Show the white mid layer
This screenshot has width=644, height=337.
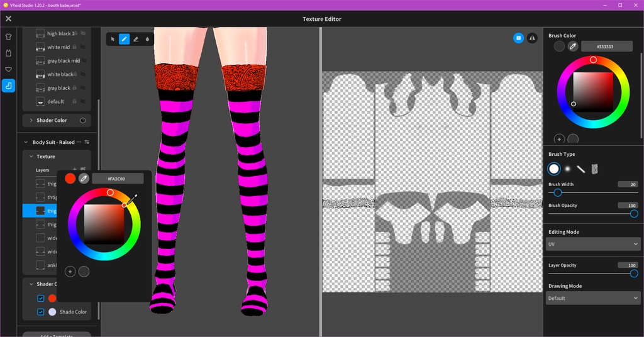(83, 47)
